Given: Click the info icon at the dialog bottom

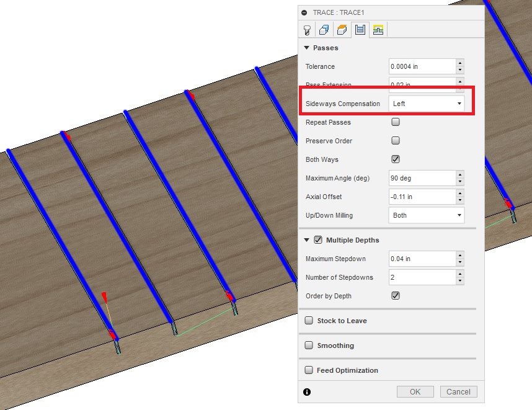Looking at the screenshot, I should (x=307, y=392).
